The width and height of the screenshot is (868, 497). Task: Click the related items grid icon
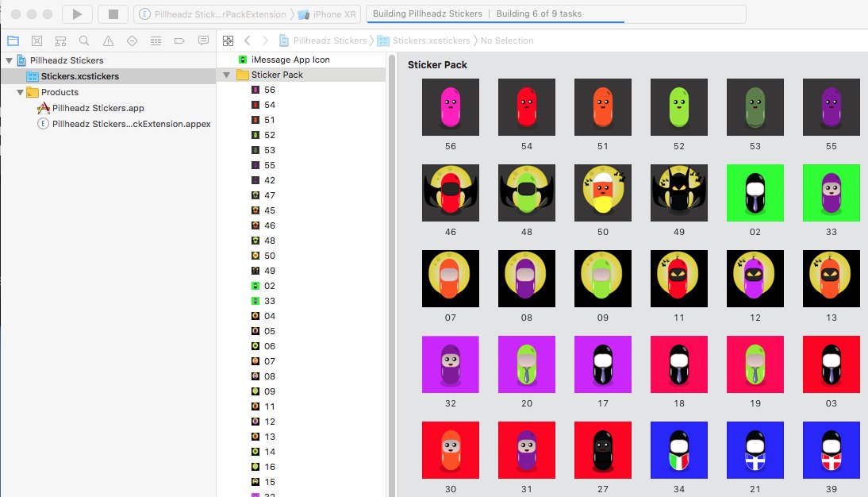click(x=228, y=40)
